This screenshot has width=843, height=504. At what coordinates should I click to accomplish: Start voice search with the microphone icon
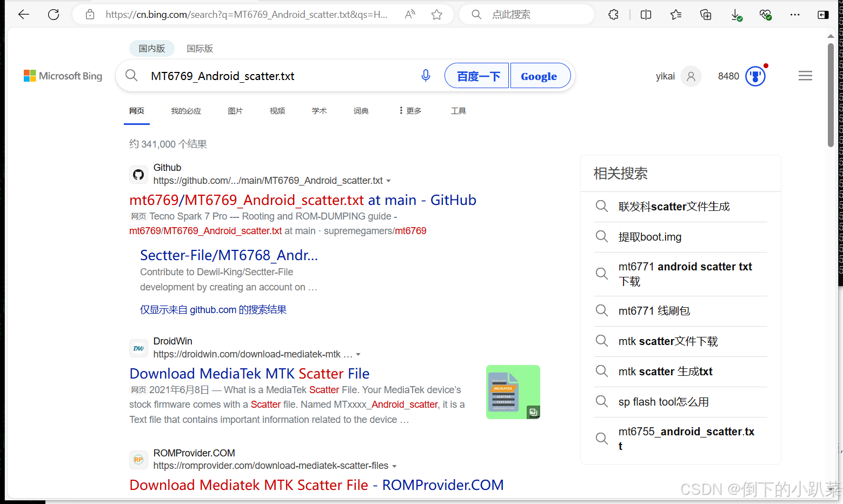click(426, 76)
